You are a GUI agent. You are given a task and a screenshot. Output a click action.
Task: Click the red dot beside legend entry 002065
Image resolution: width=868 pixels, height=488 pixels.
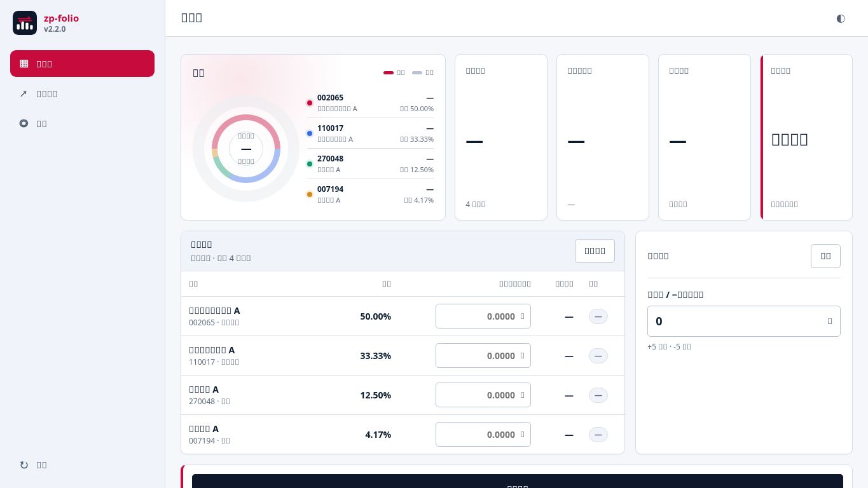[x=310, y=103]
